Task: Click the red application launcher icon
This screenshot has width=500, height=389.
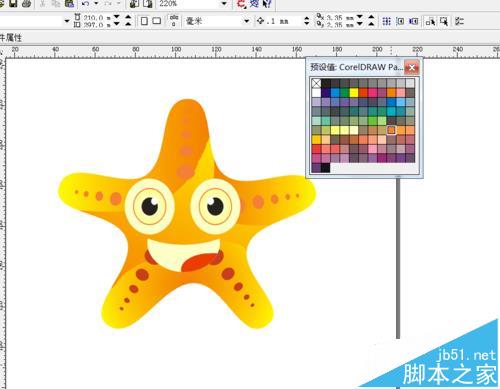Action: point(241,4)
